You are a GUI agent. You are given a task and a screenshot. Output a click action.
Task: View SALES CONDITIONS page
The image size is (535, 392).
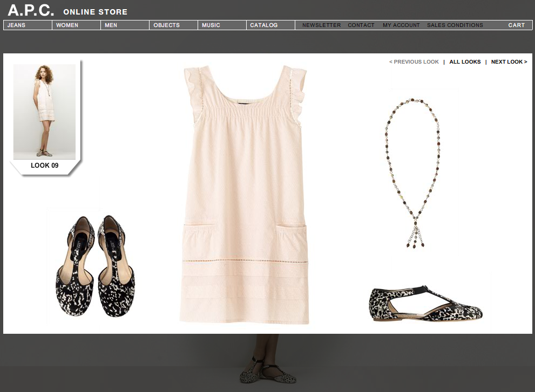coord(455,25)
